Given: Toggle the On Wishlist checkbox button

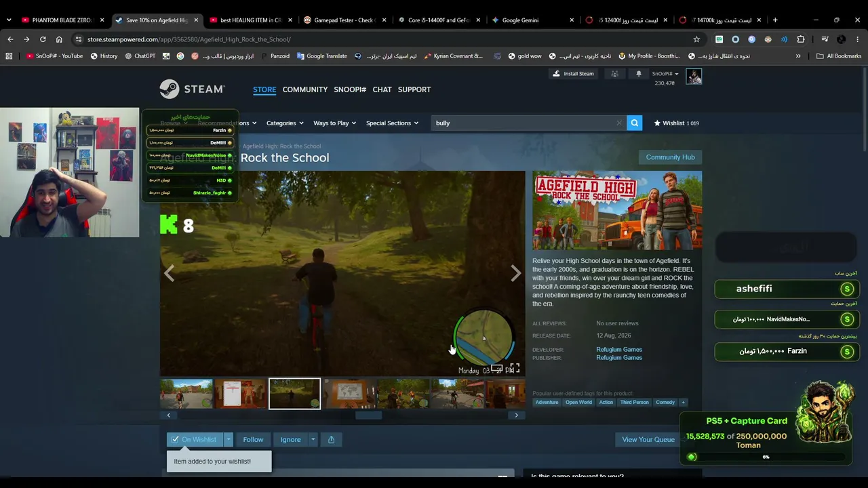Looking at the screenshot, I should coord(195,439).
